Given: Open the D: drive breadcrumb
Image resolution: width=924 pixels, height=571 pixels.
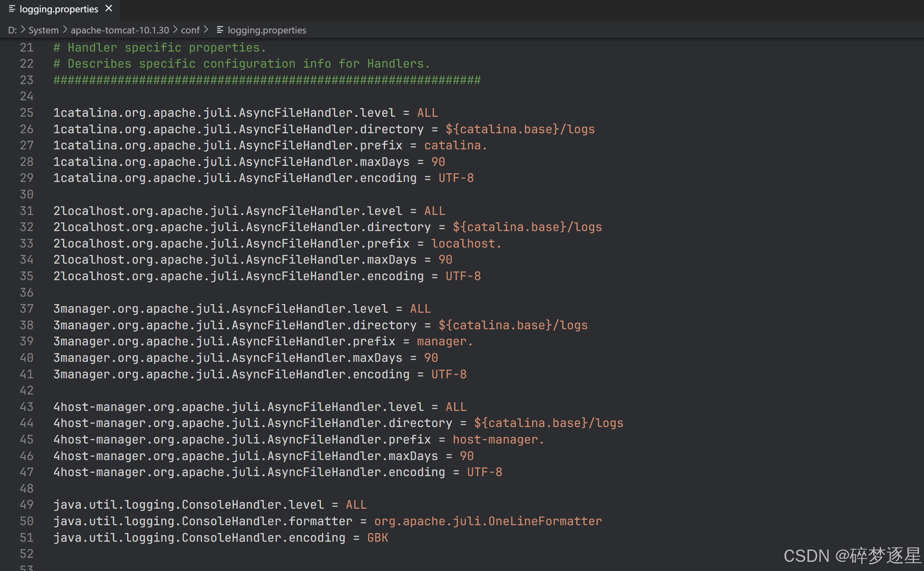Looking at the screenshot, I should (12, 30).
